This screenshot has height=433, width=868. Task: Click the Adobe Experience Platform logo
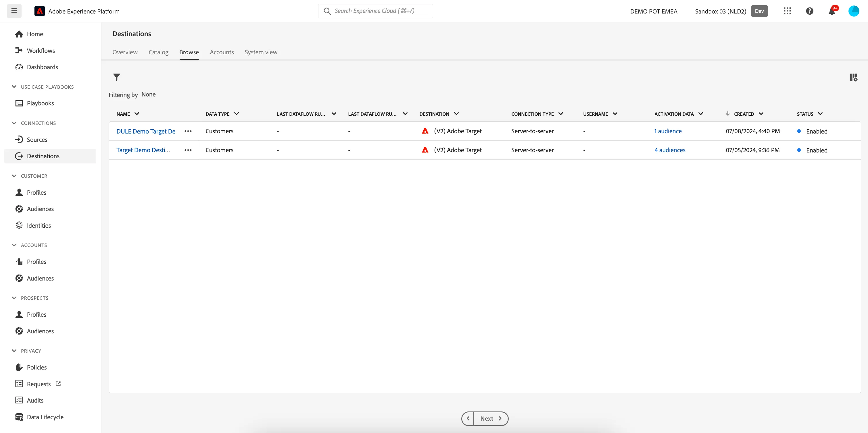[x=39, y=11]
